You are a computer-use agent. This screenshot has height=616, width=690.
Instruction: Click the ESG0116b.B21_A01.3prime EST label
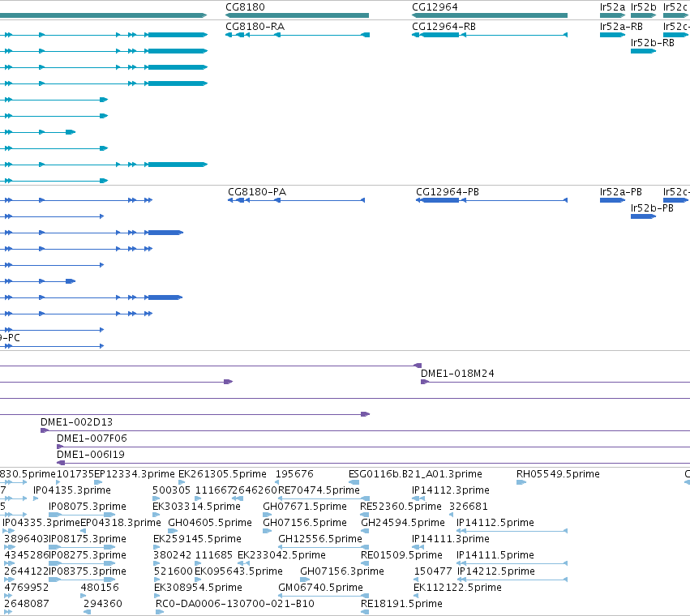click(415, 474)
